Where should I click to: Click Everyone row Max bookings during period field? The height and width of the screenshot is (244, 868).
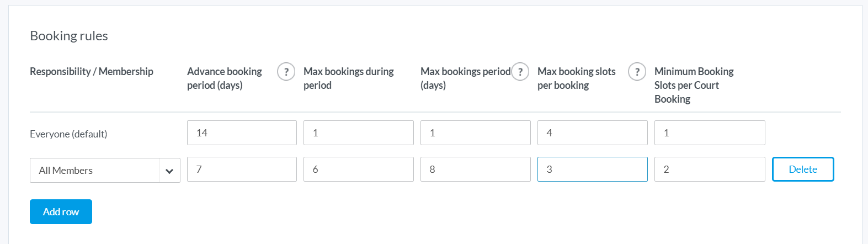click(x=359, y=133)
